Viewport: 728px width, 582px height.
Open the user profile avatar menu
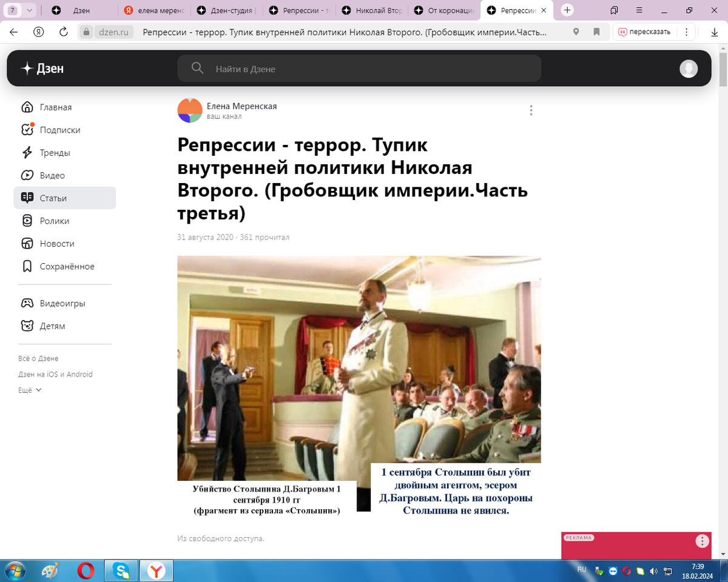click(x=688, y=69)
